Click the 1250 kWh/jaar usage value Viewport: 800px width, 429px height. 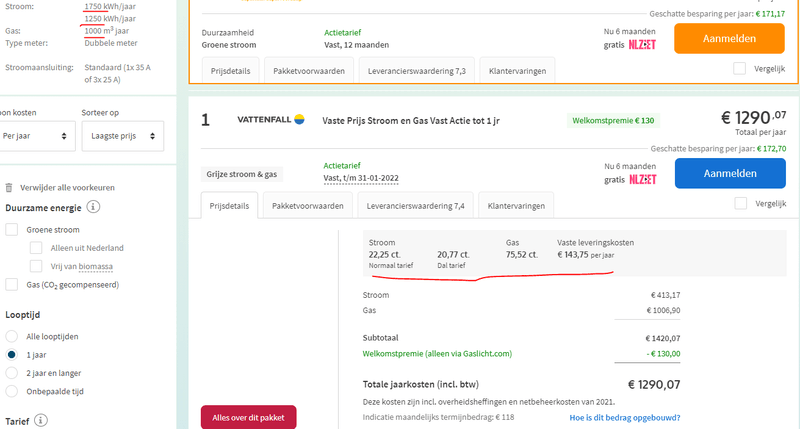(x=110, y=18)
